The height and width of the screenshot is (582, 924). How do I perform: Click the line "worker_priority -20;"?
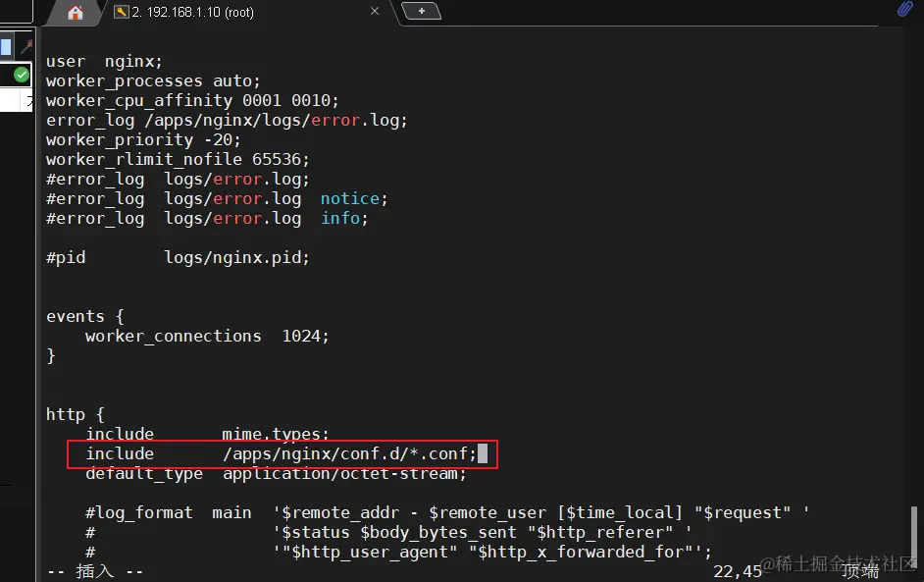pyautogui.click(x=143, y=139)
